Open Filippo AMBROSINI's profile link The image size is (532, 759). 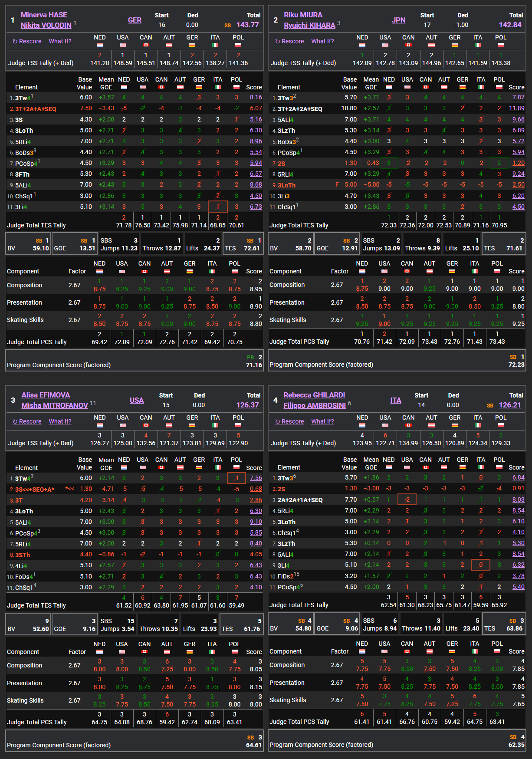315,405
